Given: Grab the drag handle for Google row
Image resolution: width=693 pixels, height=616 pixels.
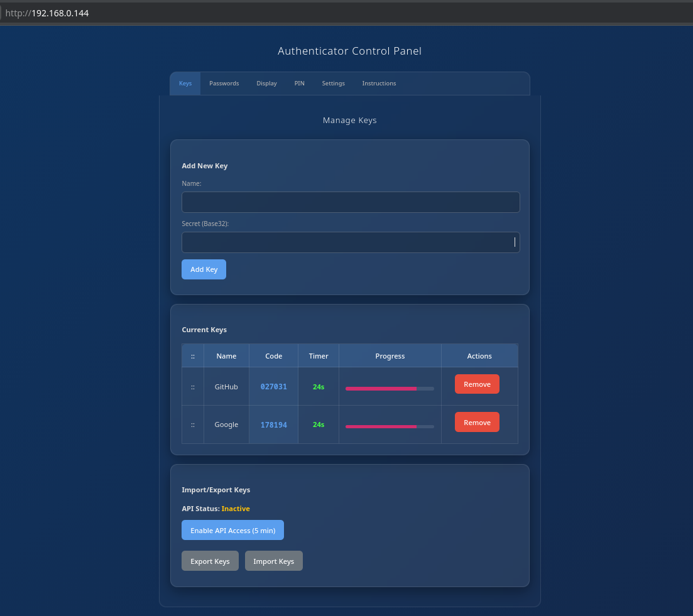Looking at the screenshot, I should [x=193, y=424].
